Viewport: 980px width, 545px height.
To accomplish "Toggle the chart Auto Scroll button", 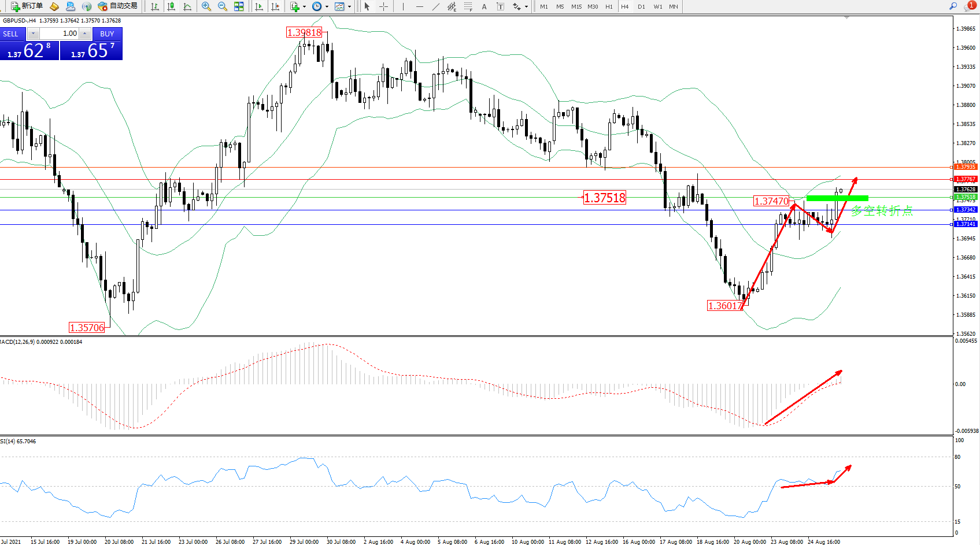I will pos(259,6).
